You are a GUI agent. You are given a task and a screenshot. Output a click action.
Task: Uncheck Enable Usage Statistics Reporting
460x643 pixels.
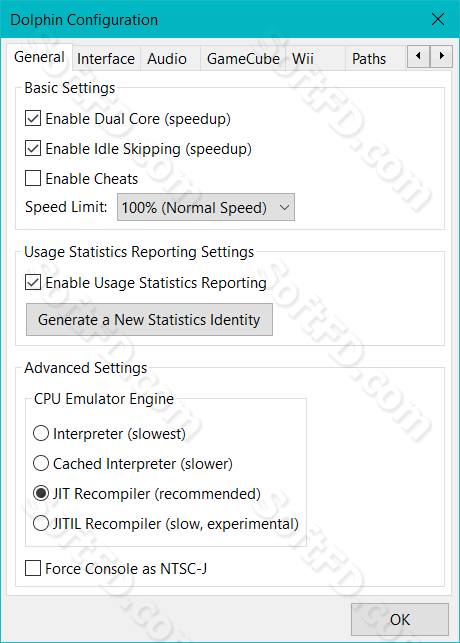(33, 283)
